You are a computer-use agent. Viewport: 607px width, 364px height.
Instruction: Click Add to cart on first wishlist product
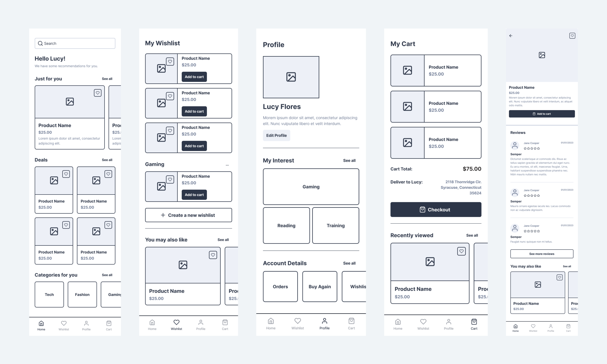[x=194, y=77]
